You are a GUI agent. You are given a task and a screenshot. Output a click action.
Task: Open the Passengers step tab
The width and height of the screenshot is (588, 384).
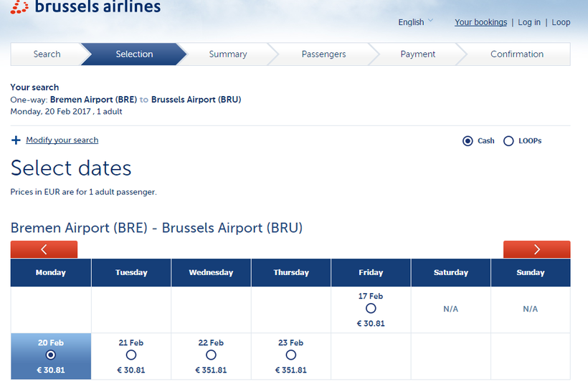pyautogui.click(x=323, y=54)
